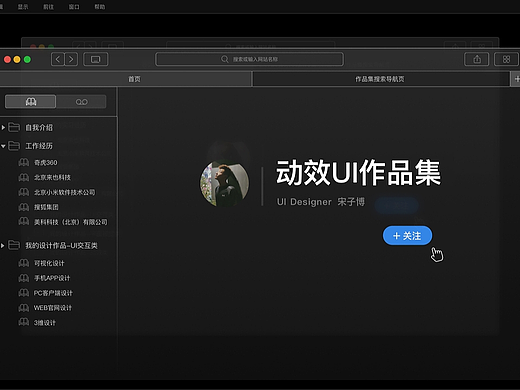Select the 我的设计作品-UI交互类 folder label
520x390 pixels.
pos(61,246)
